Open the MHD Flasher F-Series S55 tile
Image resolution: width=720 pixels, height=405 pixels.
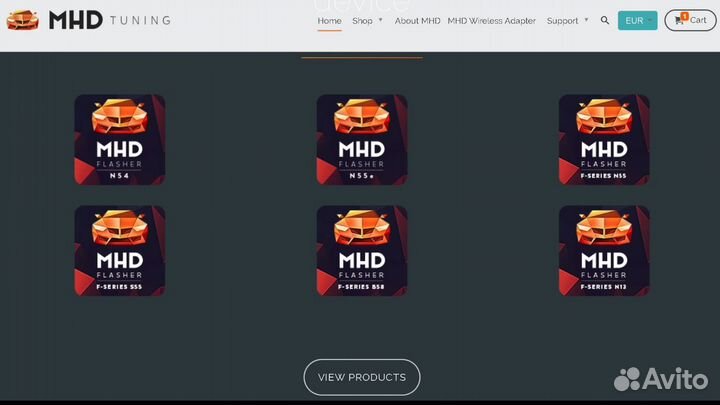coord(120,251)
